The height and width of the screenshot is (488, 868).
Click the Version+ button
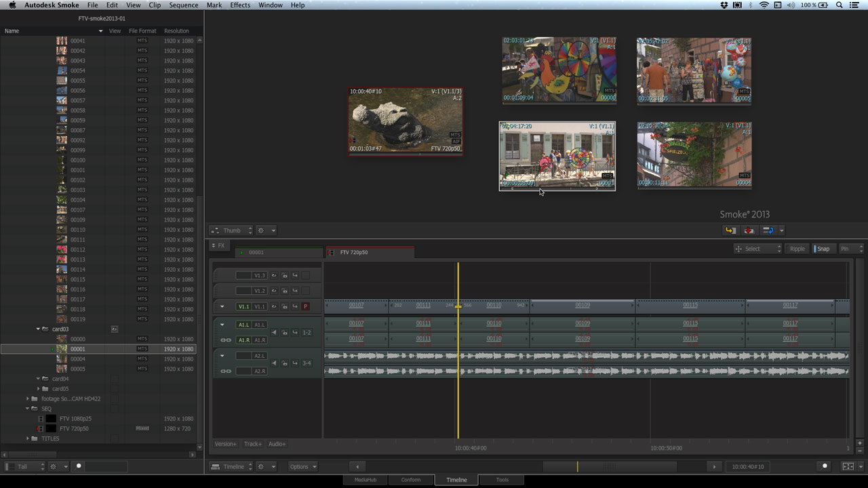tap(226, 444)
